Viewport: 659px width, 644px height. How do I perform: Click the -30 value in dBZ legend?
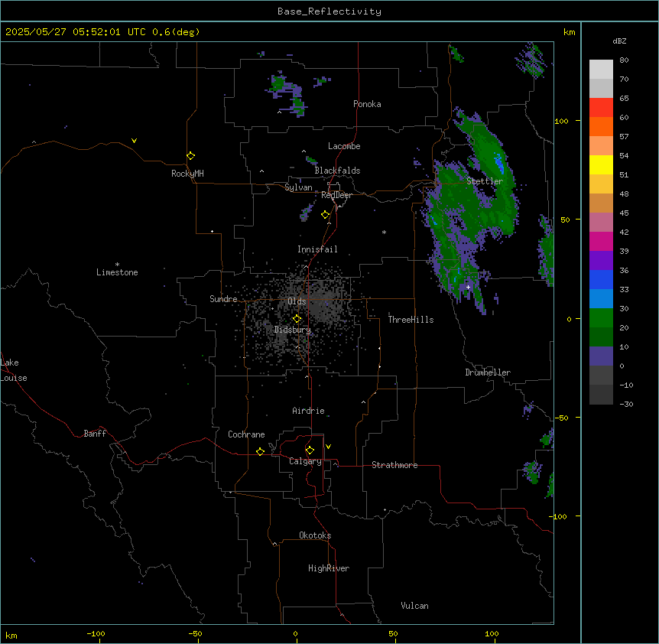[626, 404]
